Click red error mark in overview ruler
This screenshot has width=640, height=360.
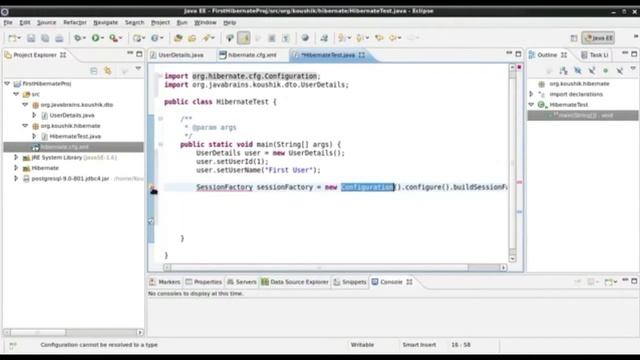pos(519,182)
